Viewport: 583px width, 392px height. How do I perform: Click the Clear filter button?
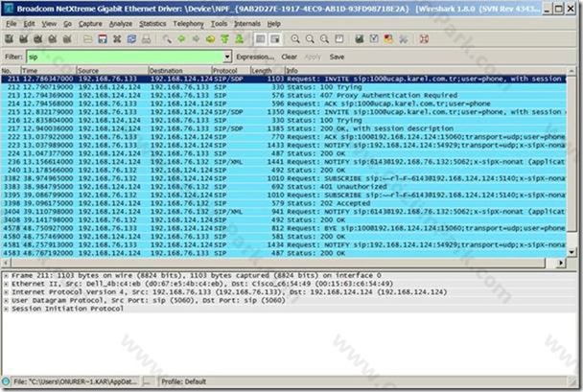[x=289, y=57]
